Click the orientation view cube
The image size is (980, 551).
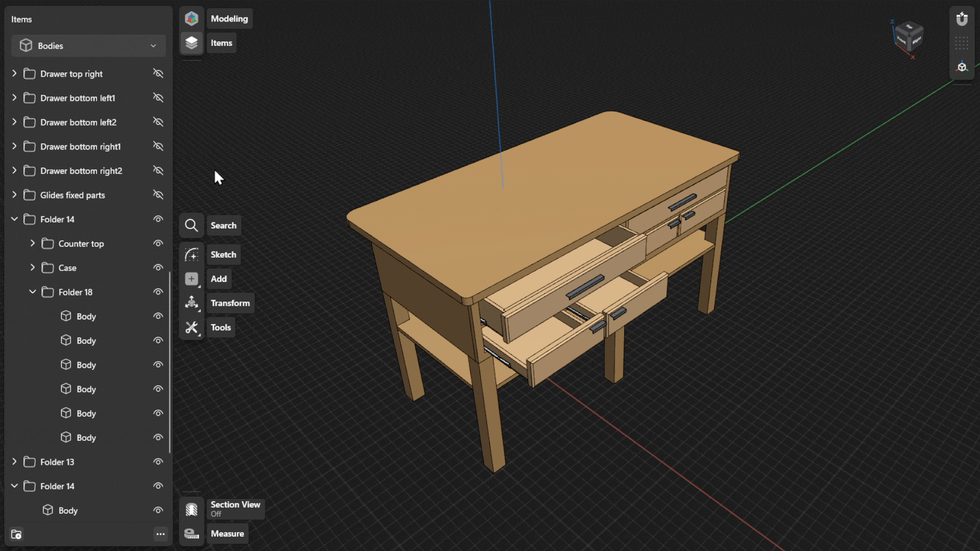point(909,37)
